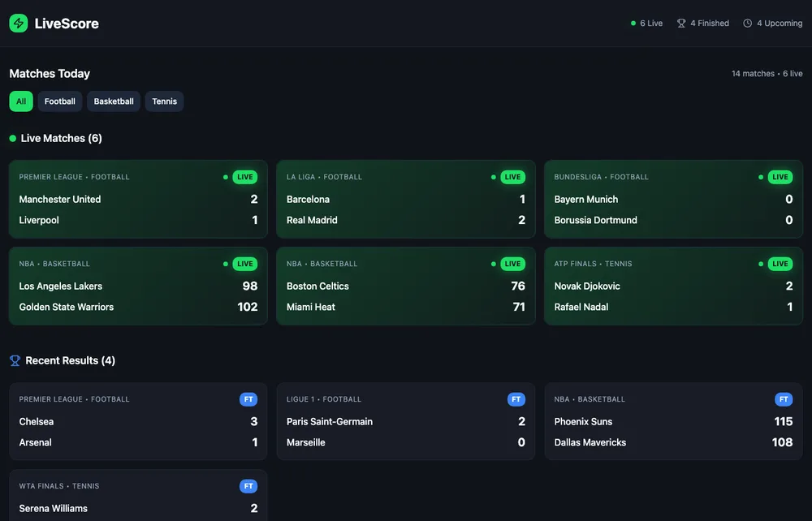This screenshot has width=812, height=521.
Task: Select the Arsenal team name
Action: click(35, 442)
